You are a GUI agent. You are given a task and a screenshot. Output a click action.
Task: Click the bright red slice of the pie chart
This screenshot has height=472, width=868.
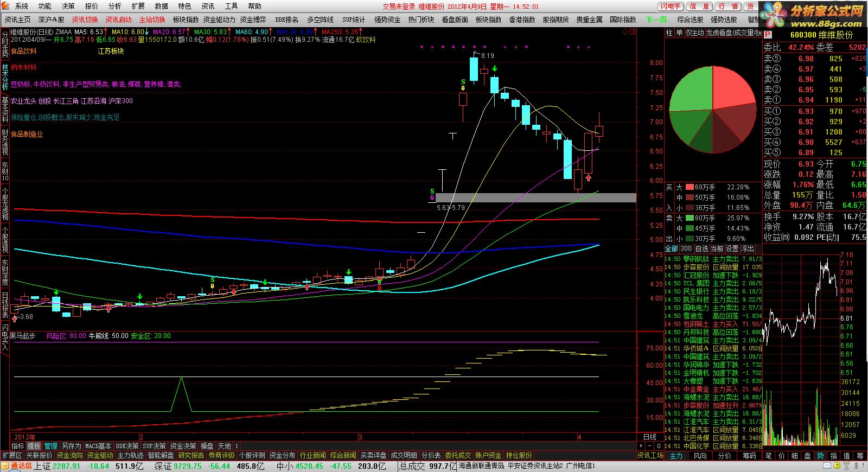pos(732,89)
